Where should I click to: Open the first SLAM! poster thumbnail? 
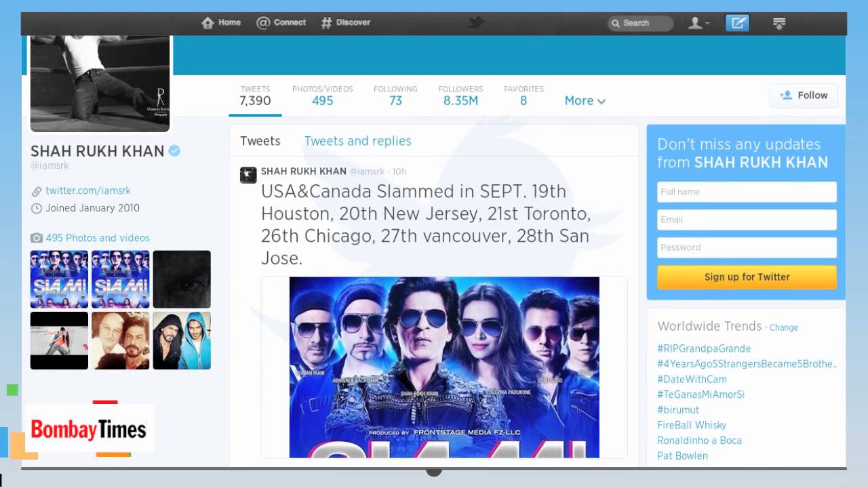59,279
